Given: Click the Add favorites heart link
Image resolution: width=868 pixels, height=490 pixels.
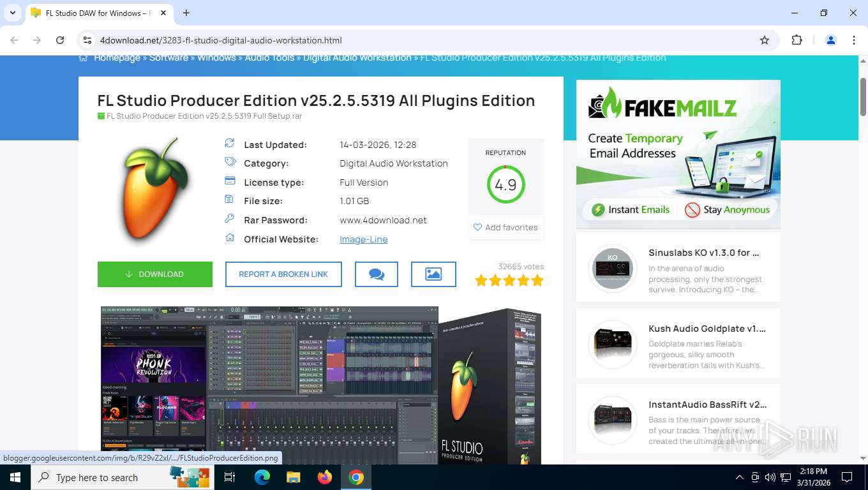Looking at the screenshot, I should (x=505, y=227).
